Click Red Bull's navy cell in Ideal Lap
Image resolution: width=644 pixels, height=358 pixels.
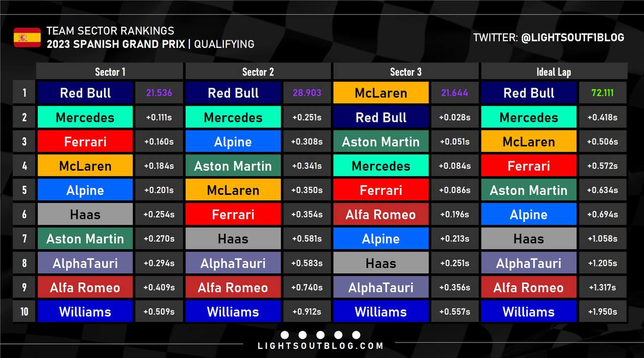pos(529,93)
